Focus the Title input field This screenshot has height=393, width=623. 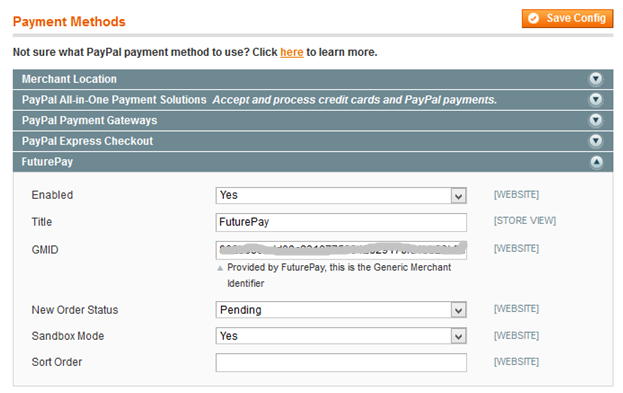click(341, 222)
